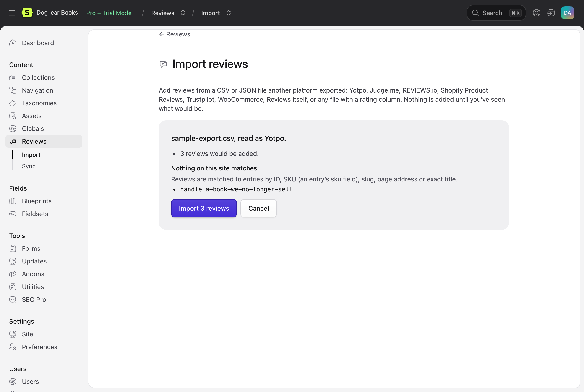Click 'Nothing on this site matches:' text
This screenshot has width=584, height=392.
(x=215, y=168)
